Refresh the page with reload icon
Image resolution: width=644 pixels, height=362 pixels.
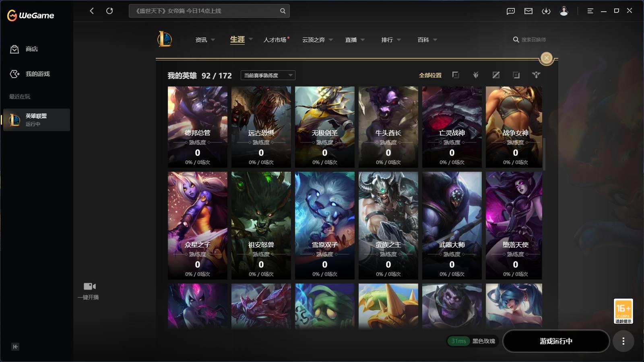click(x=109, y=11)
